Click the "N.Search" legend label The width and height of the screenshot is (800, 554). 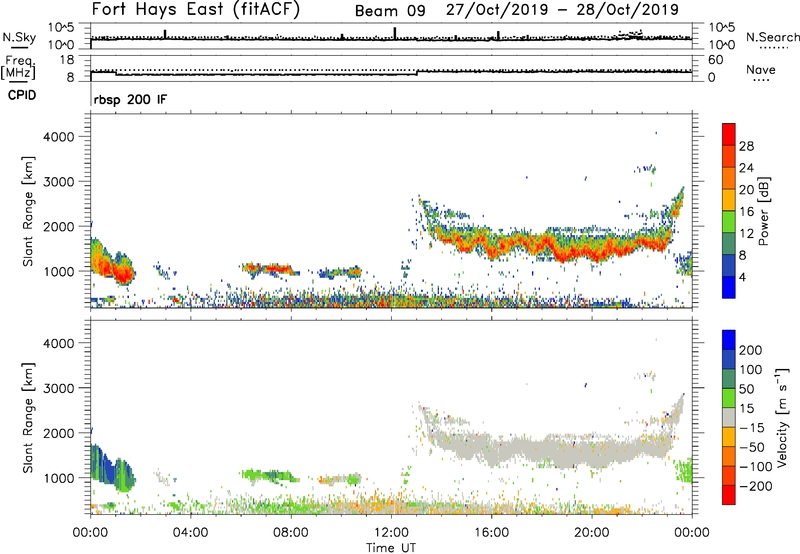pyautogui.click(x=772, y=37)
